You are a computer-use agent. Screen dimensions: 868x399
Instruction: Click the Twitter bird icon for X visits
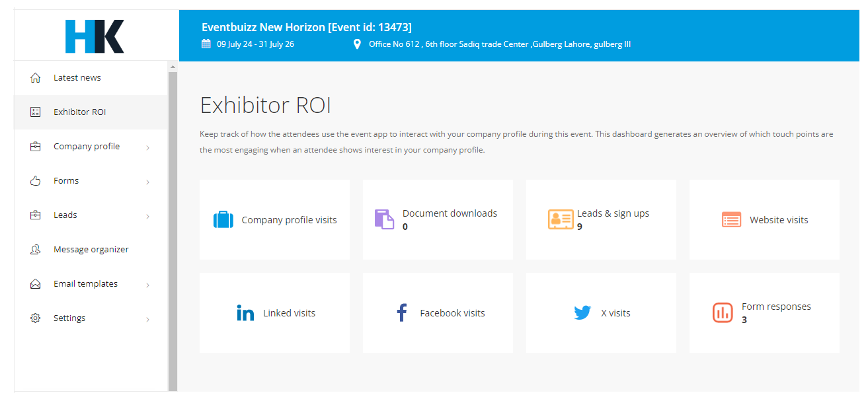tap(582, 313)
